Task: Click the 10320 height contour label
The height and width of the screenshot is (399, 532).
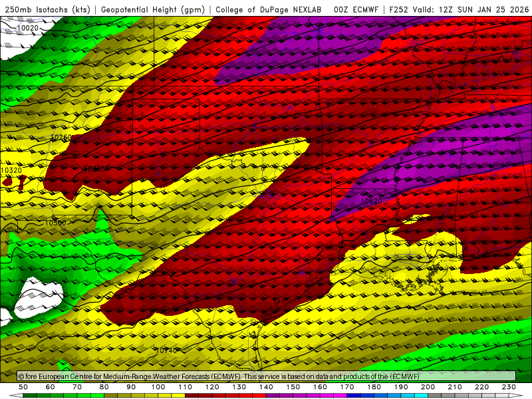Action: tap(11, 170)
